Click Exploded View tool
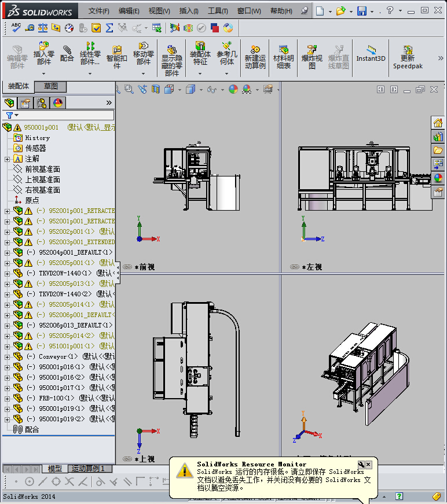The width and height of the screenshot is (447, 504). (312, 57)
